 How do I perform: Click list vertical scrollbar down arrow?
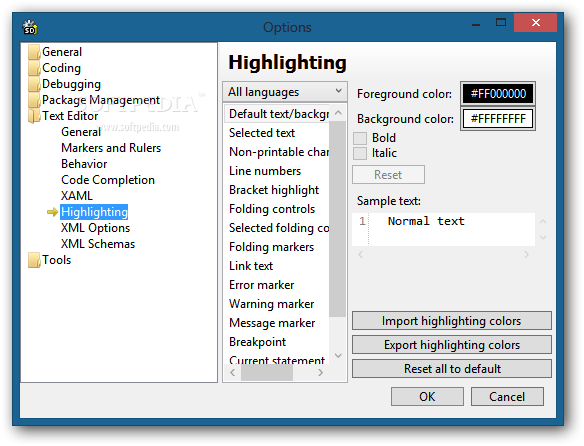coord(338,355)
